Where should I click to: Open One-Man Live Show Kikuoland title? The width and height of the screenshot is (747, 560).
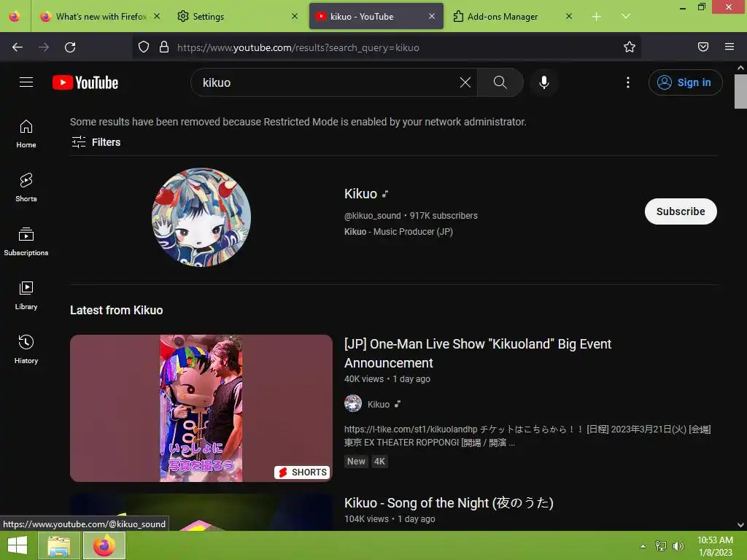pyautogui.click(x=477, y=354)
